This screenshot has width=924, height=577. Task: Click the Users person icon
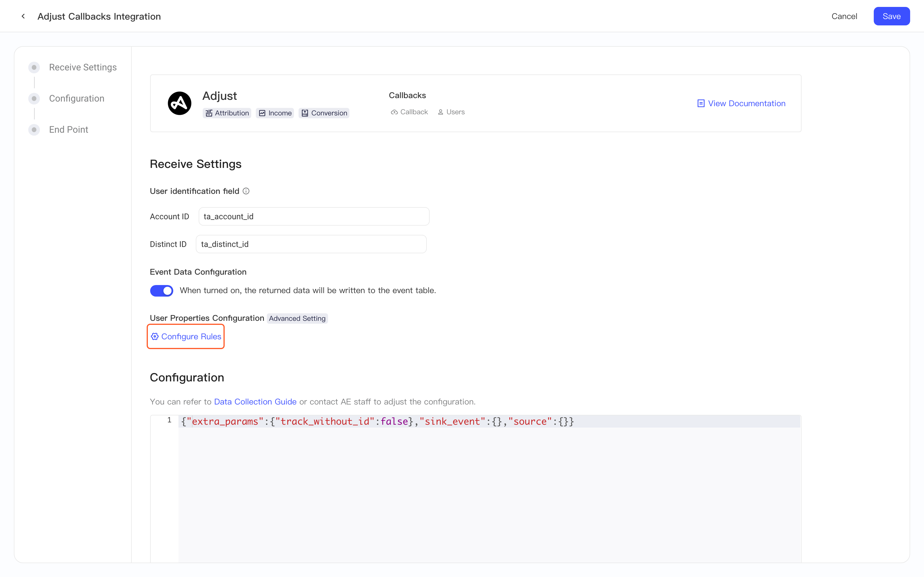pyautogui.click(x=441, y=112)
